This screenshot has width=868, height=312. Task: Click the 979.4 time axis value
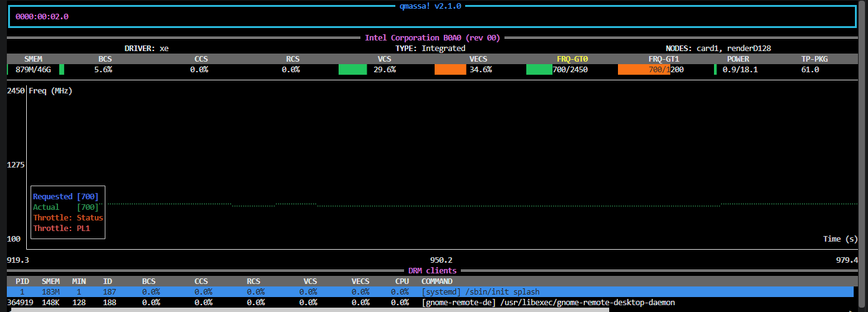pyautogui.click(x=847, y=260)
